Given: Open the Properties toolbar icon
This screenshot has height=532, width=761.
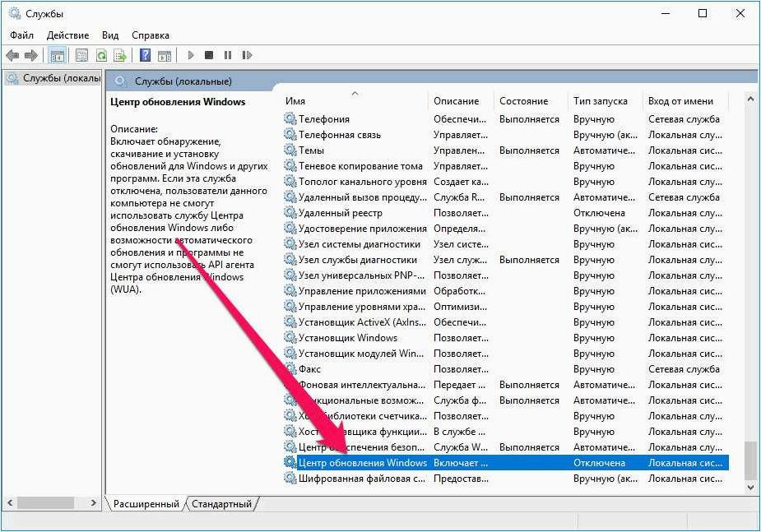Looking at the screenshot, I should tap(81, 55).
